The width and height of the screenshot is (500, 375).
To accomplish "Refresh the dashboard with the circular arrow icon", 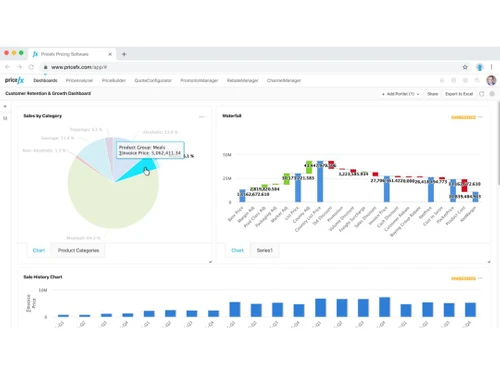I will click(481, 94).
